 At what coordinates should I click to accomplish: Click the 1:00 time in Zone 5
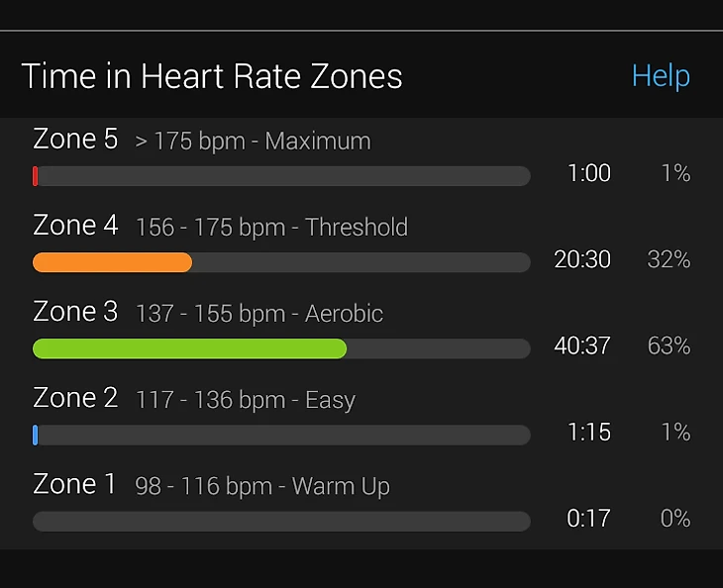[x=589, y=173]
